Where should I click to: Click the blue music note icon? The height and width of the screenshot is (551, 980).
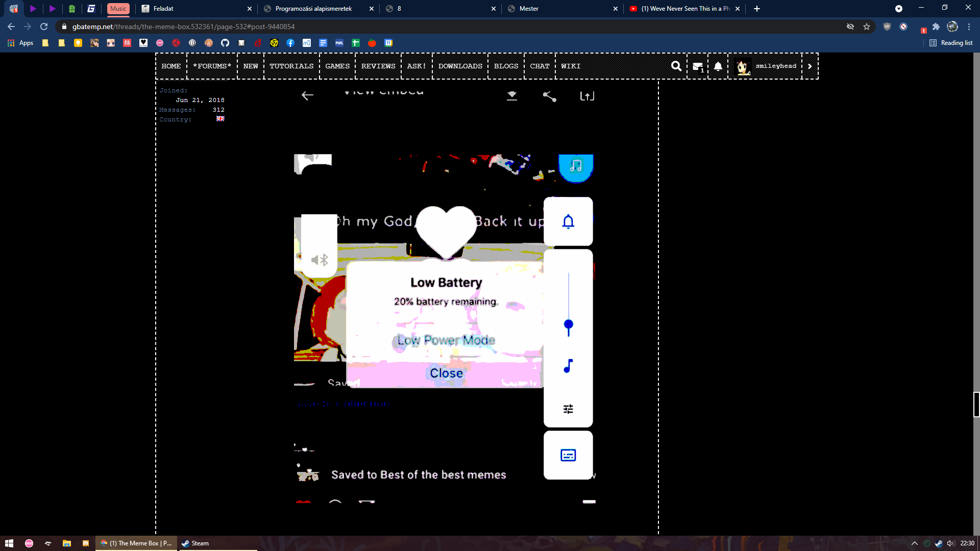[x=568, y=366]
